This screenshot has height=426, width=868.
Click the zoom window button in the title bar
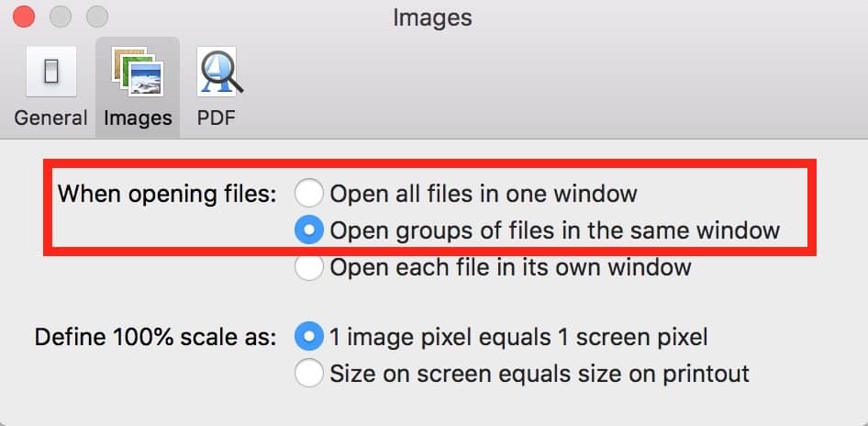click(x=96, y=17)
